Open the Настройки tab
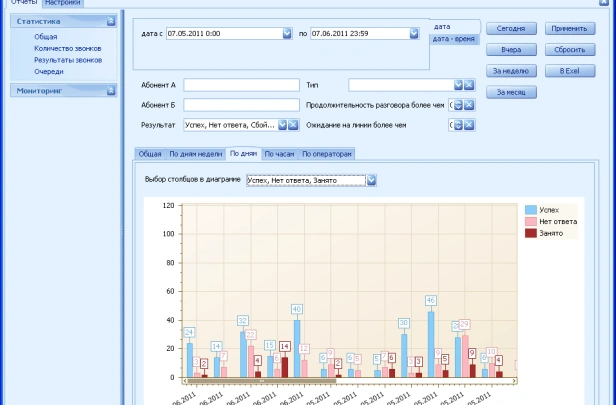616x405 pixels. click(62, 3)
